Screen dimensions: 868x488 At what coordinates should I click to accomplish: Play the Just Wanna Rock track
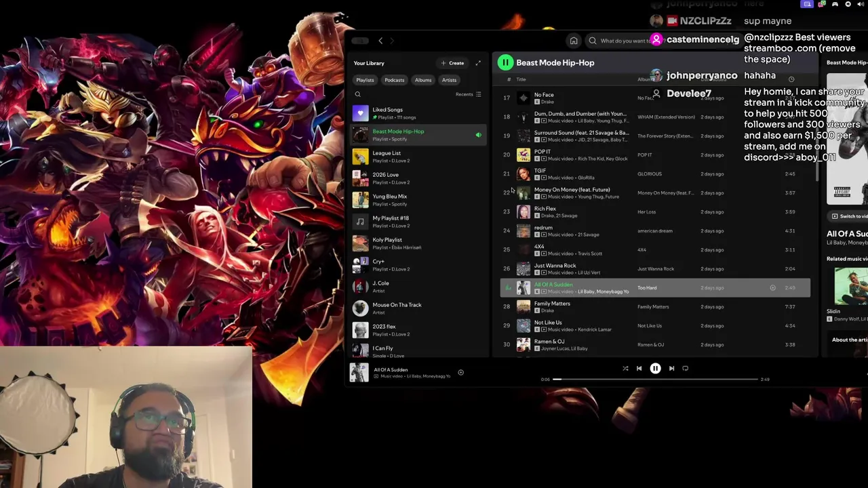click(x=655, y=268)
